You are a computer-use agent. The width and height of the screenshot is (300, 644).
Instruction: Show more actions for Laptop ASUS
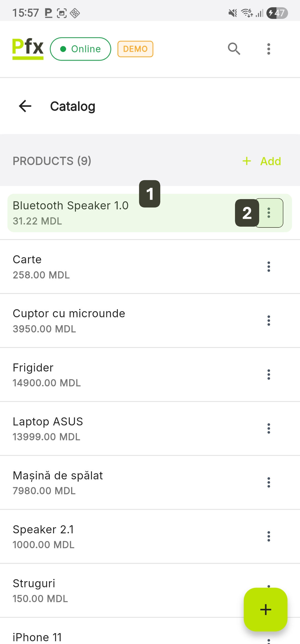tap(269, 428)
